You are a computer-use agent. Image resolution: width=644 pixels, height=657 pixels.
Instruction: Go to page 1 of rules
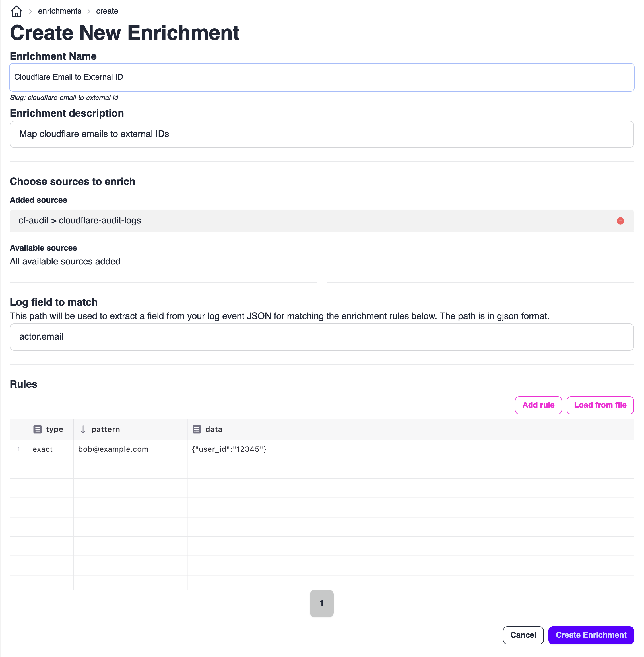322,603
